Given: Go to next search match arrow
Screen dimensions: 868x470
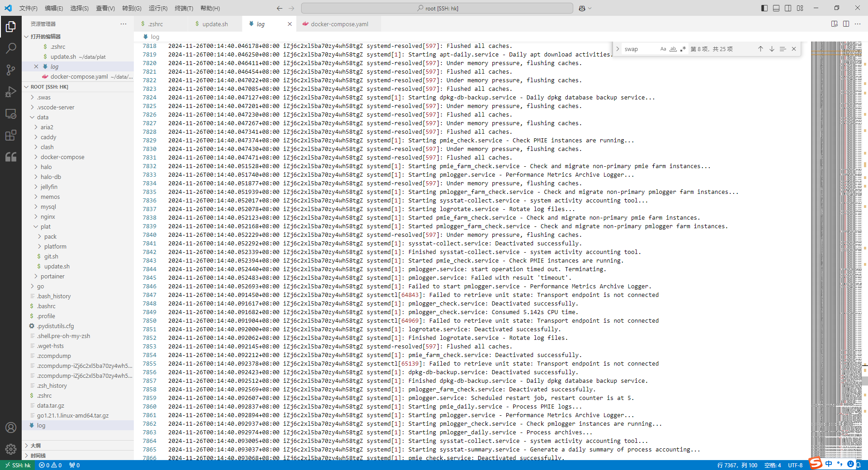Looking at the screenshot, I should coord(772,49).
